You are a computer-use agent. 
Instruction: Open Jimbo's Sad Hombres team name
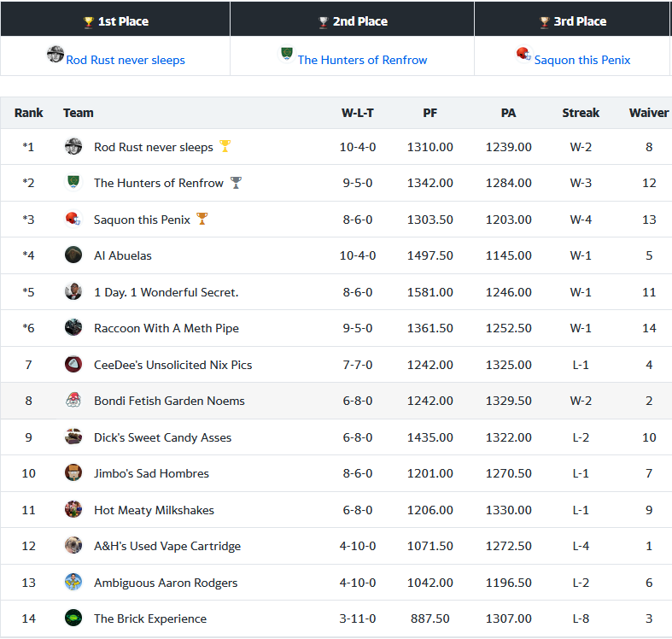151,473
